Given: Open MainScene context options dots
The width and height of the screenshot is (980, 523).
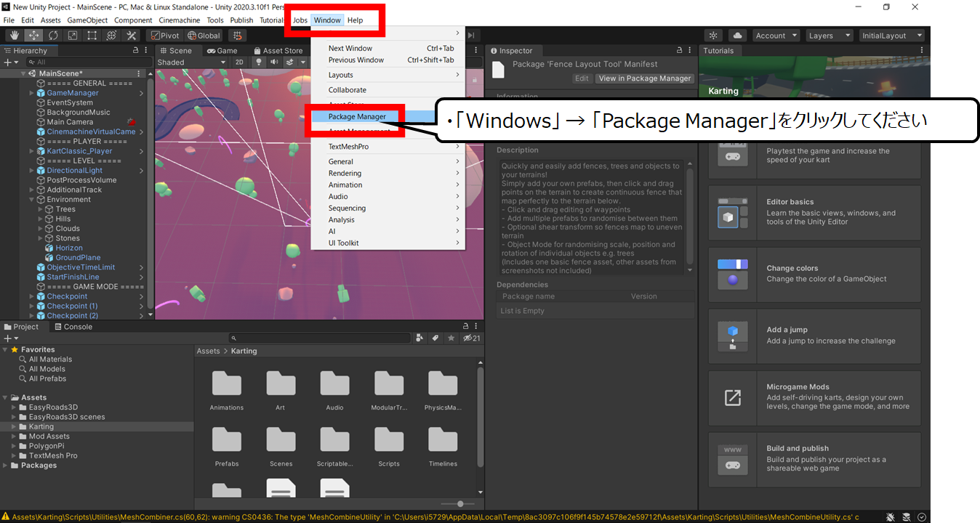Looking at the screenshot, I should (x=139, y=73).
